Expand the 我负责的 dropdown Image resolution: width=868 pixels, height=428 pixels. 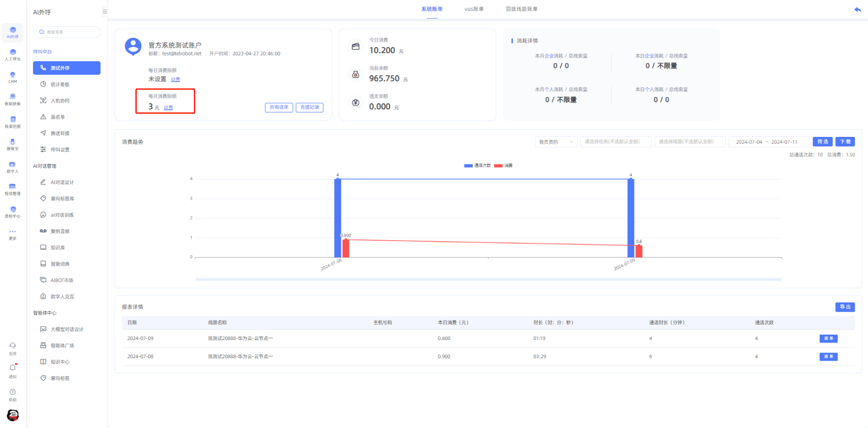pos(556,142)
